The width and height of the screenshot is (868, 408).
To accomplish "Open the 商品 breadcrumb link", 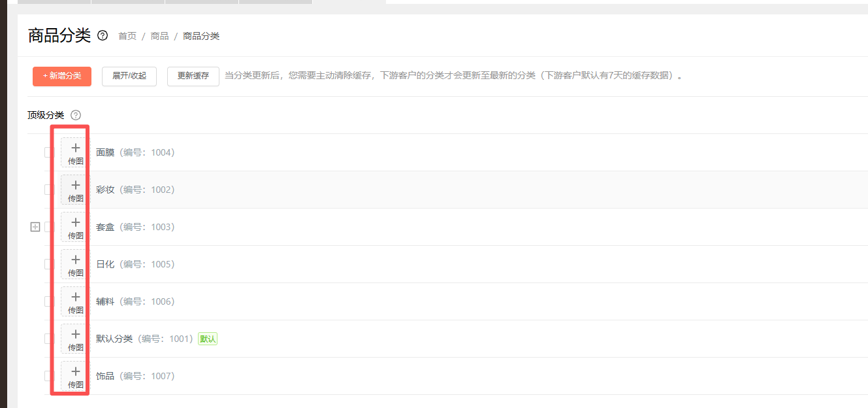I will point(159,36).
